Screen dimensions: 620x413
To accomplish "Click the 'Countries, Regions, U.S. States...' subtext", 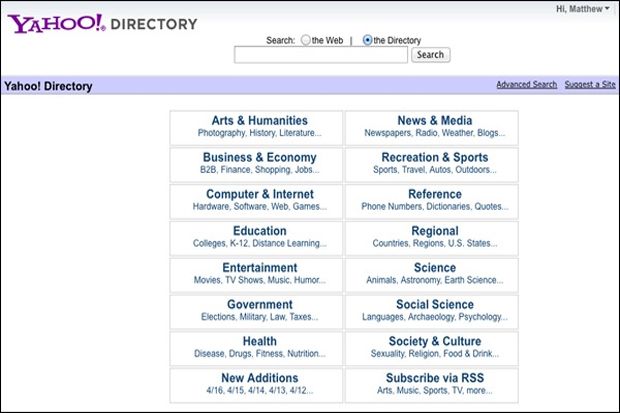I will pos(435,243).
